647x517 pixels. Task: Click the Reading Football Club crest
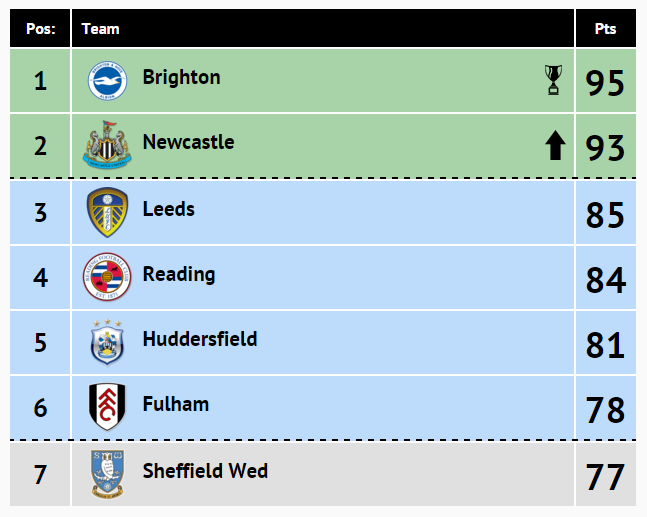point(107,276)
